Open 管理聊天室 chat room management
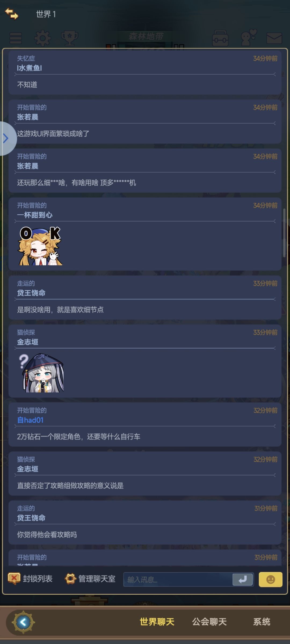290x644 pixels. pyautogui.click(x=90, y=579)
